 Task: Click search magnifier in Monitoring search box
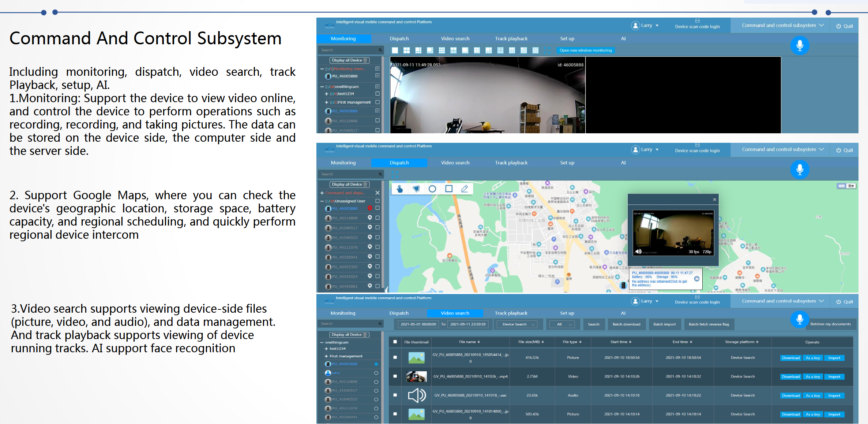pyautogui.click(x=380, y=50)
